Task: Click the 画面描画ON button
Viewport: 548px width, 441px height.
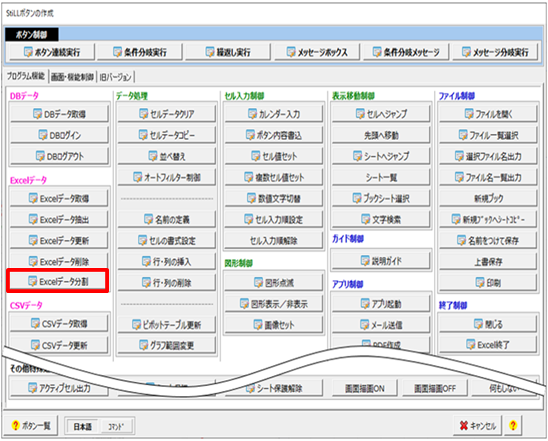Action: (365, 388)
